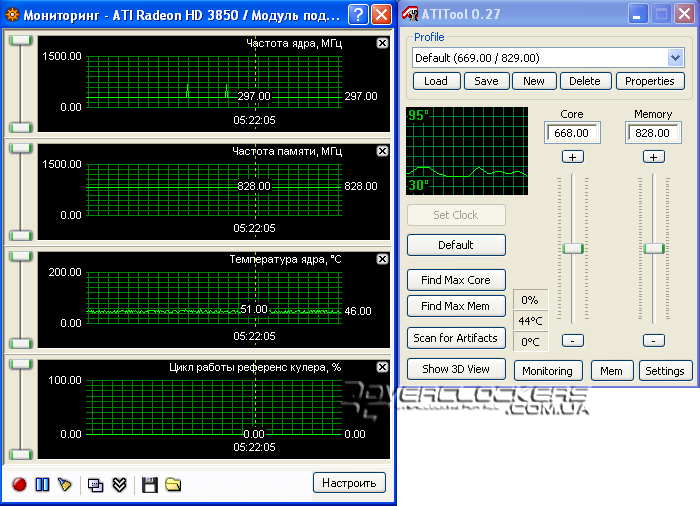This screenshot has height=506, width=700.
Task: Open ATITool Settings
Action: 665,371
